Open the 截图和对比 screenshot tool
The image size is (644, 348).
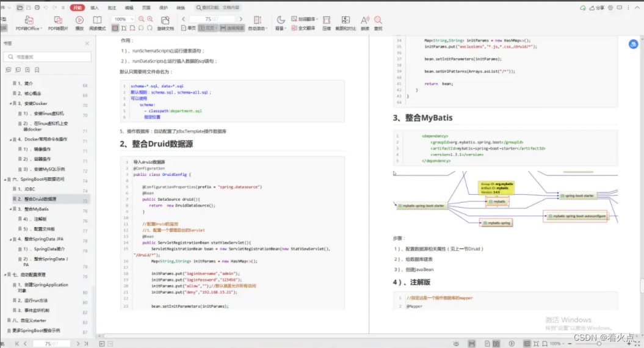click(x=346, y=23)
